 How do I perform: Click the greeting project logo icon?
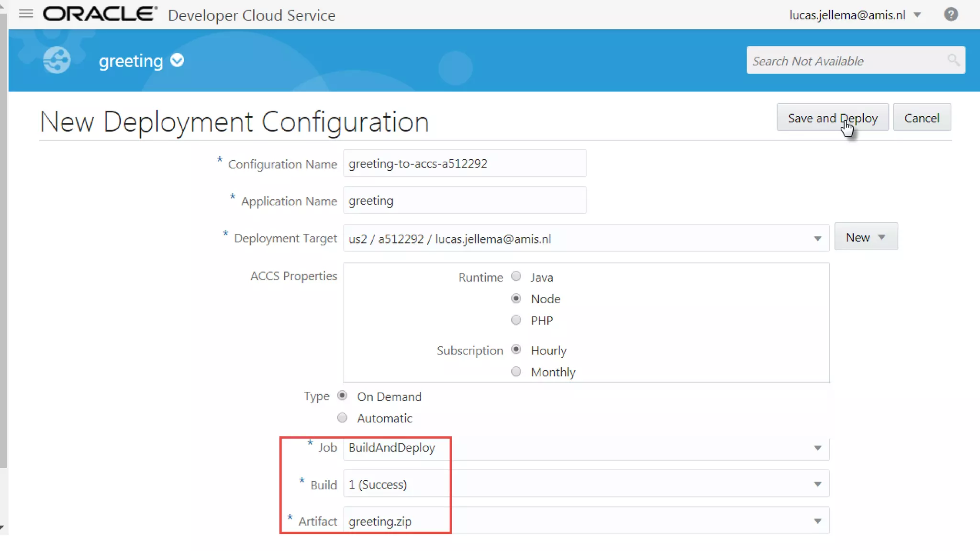coord(56,60)
